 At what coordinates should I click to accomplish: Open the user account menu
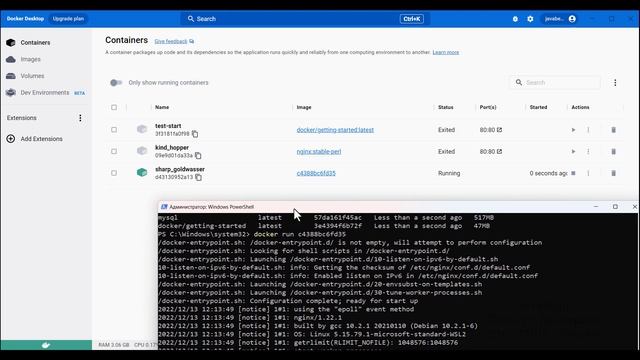[x=560, y=19]
